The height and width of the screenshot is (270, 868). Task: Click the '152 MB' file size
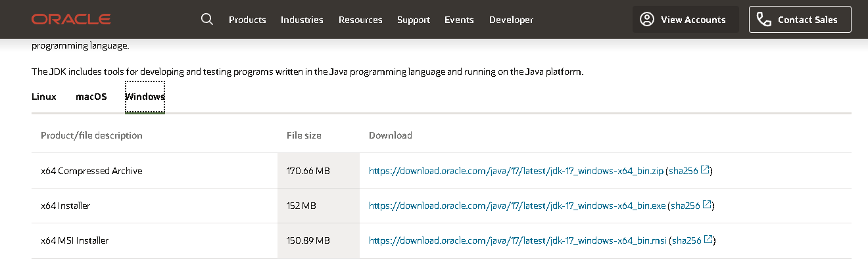pos(301,206)
